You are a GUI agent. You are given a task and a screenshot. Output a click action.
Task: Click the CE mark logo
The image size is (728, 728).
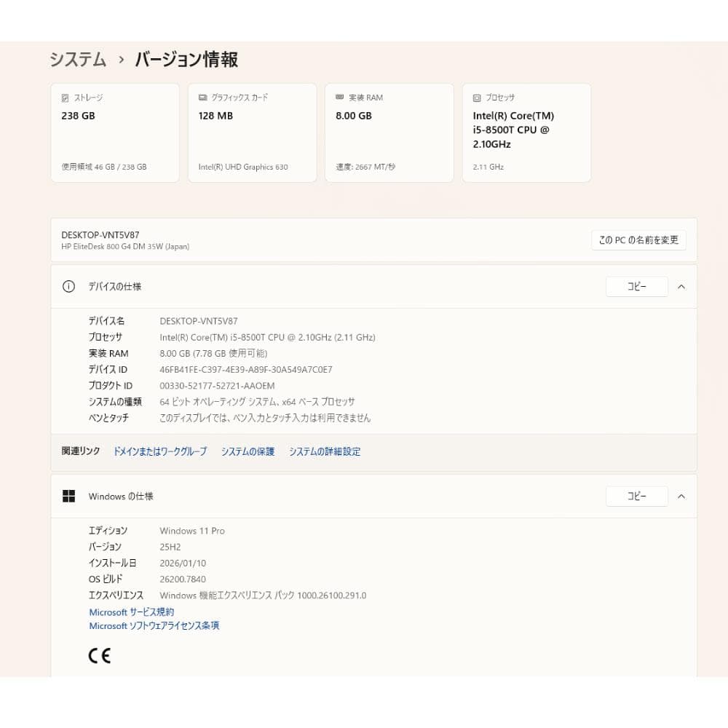click(99, 656)
